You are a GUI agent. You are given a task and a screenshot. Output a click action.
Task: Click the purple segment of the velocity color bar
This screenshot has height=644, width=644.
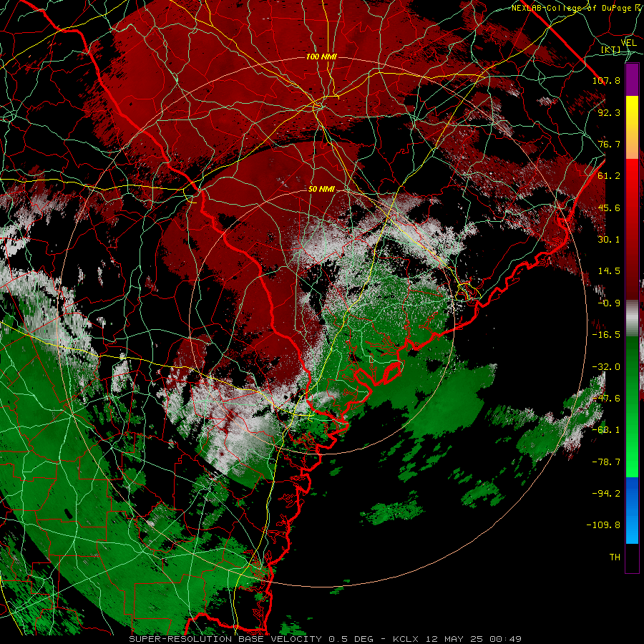tap(632, 79)
